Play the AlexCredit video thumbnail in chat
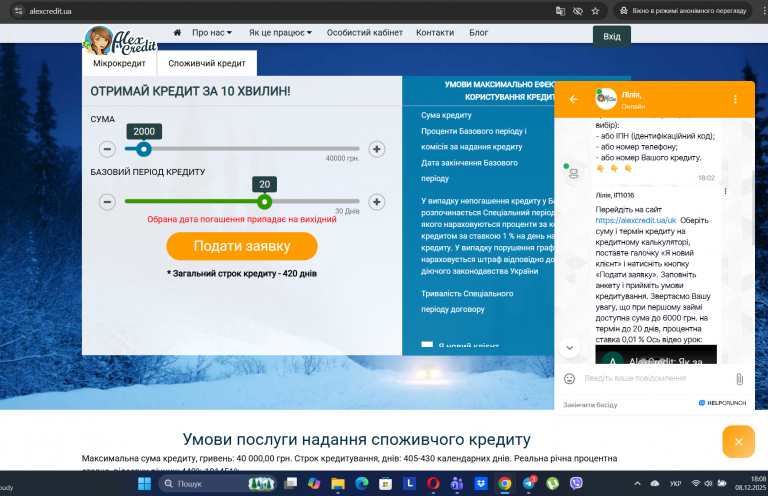Screen dimensions: 768x496 pyautogui.click(x=656, y=355)
